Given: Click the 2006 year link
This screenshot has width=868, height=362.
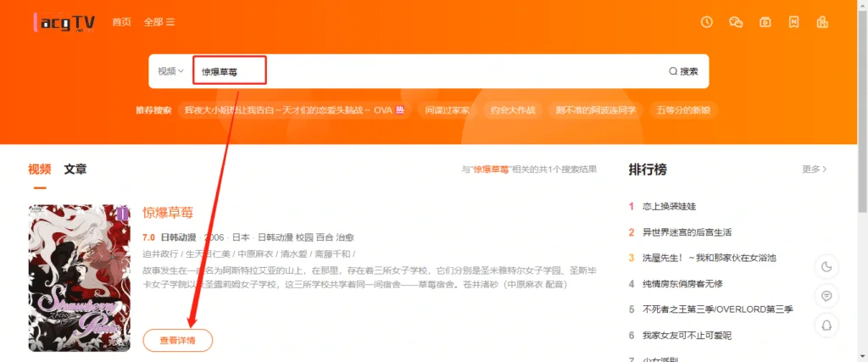Looking at the screenshot, I should pyautogui.click(x=214, y=237).
